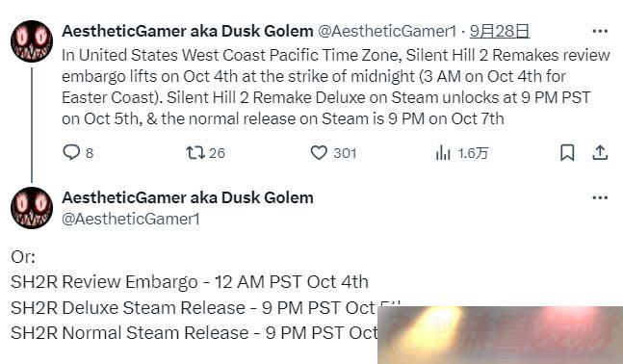Open the first tweet's three-dot more menu
Image resolution: width=623 pixels, height=364 pixels.
pos(600,31)
